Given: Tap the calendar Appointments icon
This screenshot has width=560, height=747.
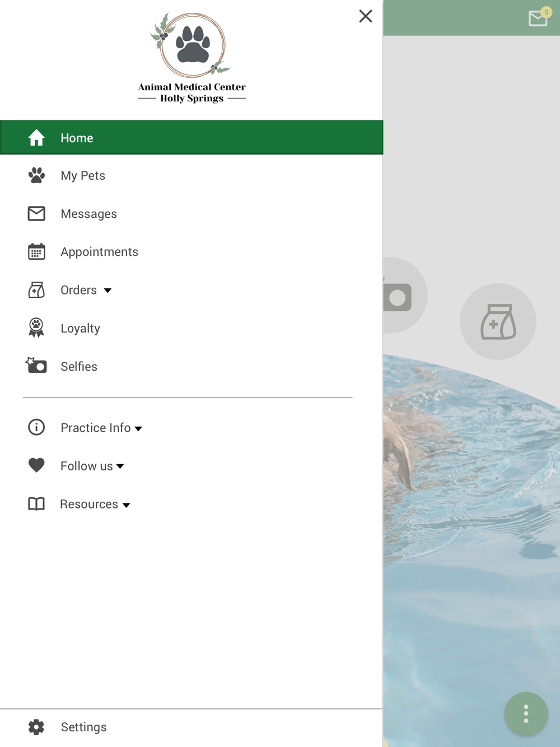Looking at the screenshot, I should point(36,251).
